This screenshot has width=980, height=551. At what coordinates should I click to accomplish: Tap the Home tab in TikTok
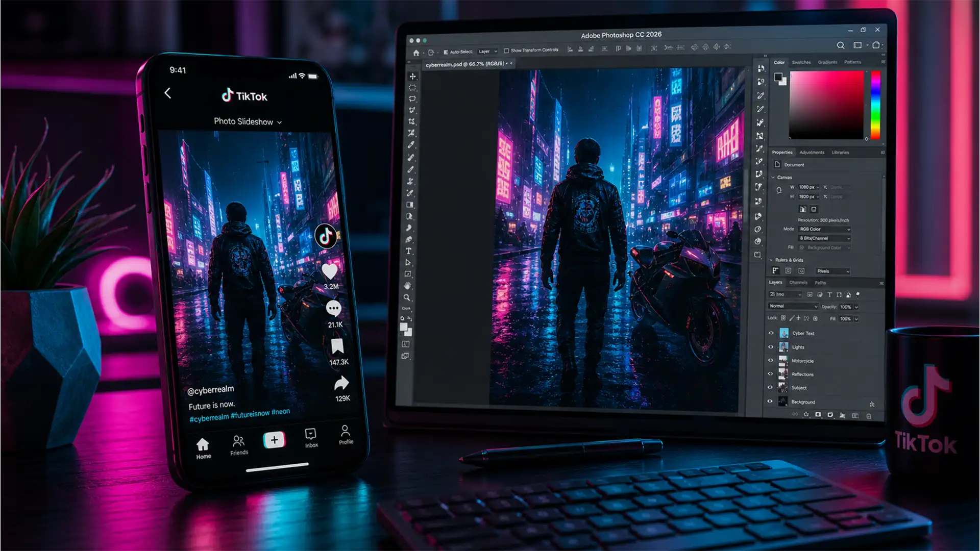point(203,448)
